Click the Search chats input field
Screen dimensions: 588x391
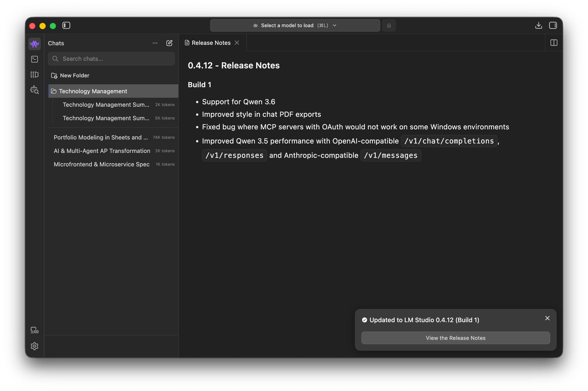(x=111, y=59)
